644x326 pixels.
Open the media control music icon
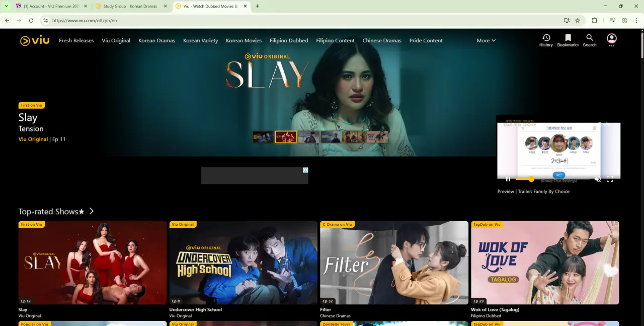pos(612,21)
